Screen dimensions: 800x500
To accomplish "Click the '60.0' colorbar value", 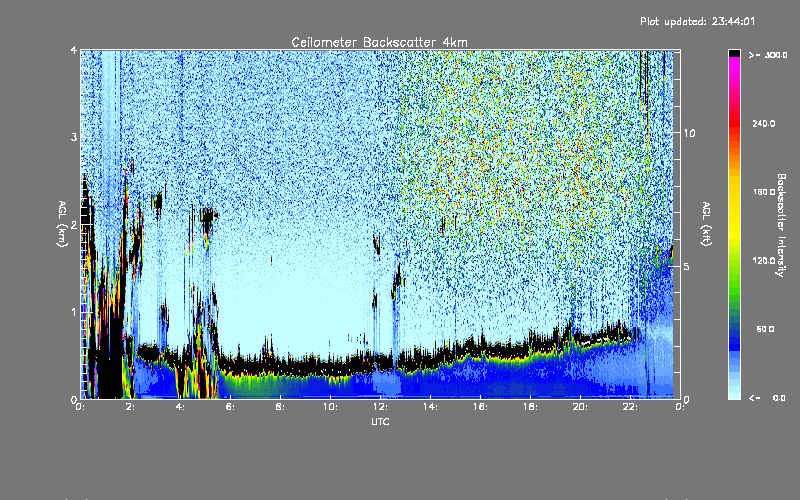I will tap(765, 329).
